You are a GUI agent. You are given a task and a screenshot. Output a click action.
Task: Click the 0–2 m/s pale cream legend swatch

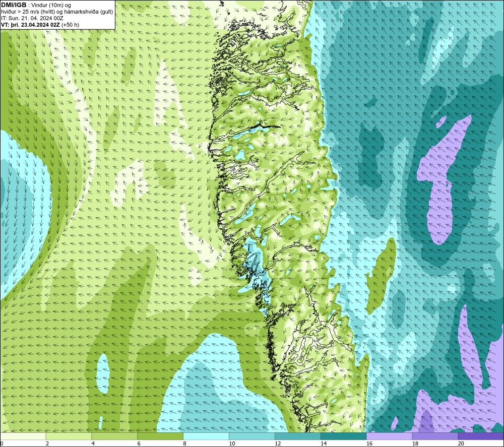click(x=23, y=436)
